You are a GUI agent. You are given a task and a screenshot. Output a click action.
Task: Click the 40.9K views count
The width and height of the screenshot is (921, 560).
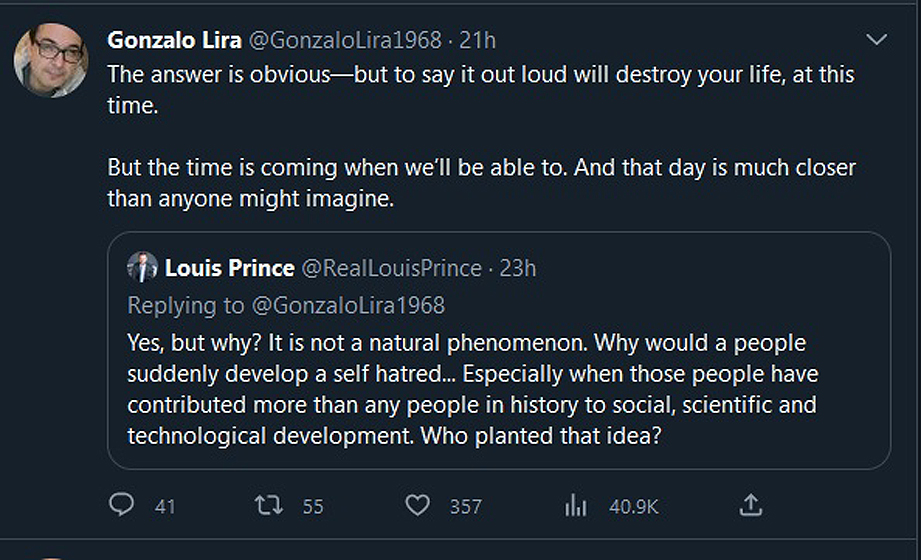pos(634,507)
